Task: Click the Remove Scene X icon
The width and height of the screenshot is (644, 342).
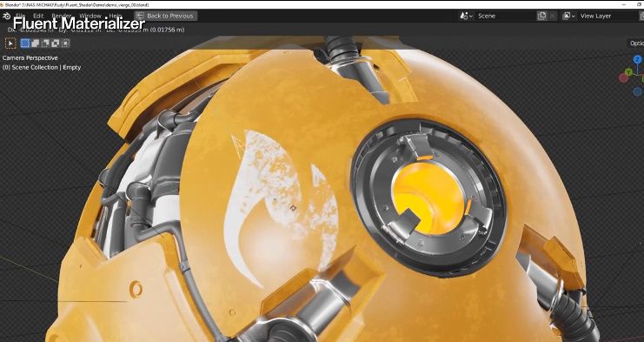Action: pos(553,16)
